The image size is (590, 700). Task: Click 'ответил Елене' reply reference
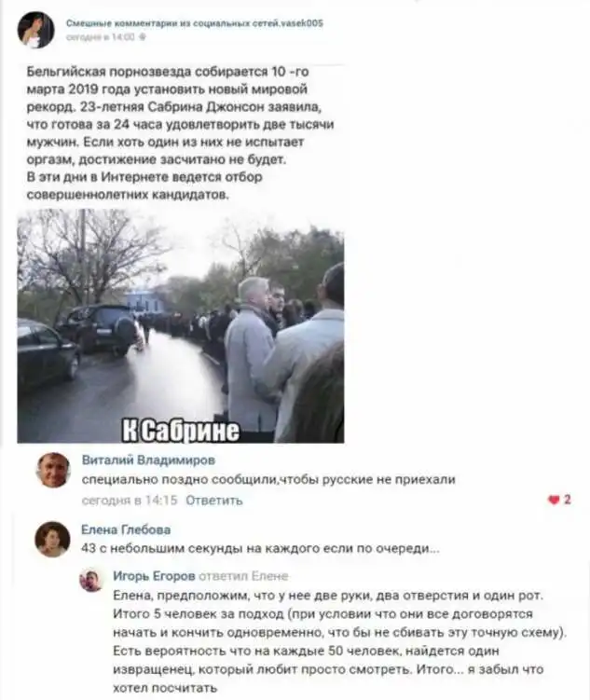point(243,576)
